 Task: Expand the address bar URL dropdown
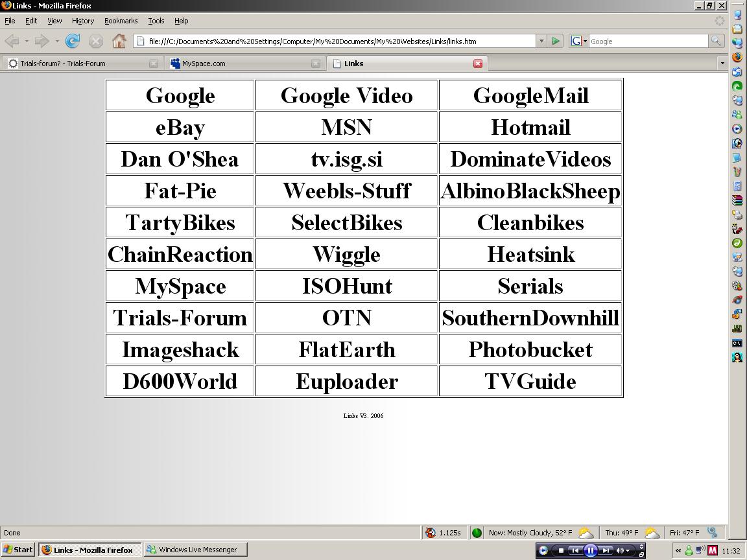pyautogui.click(x=541, y=41)
